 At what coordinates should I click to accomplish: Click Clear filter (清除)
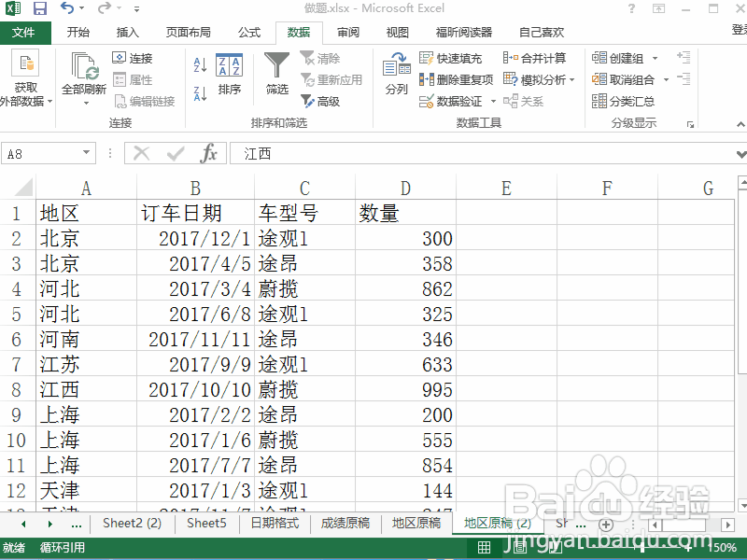[x=320, y=58]
